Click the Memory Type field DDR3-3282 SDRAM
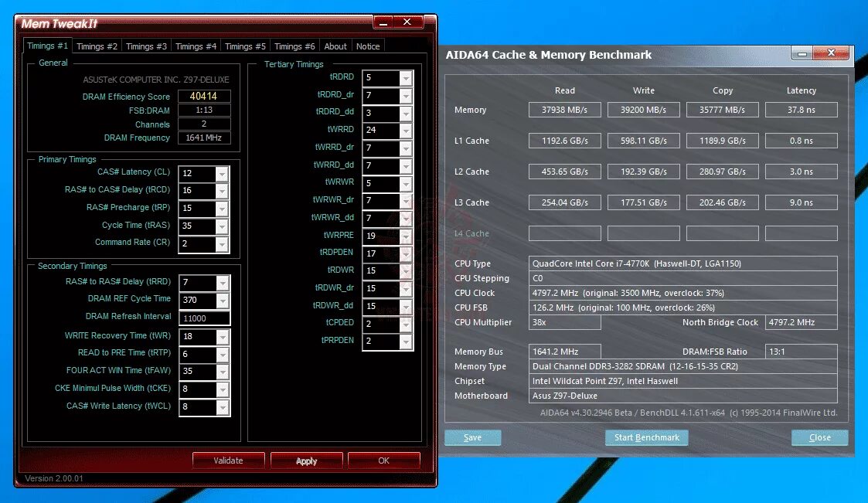Viewport: 868px width, 503px height. pyautogui.click(x=683, y=366)
